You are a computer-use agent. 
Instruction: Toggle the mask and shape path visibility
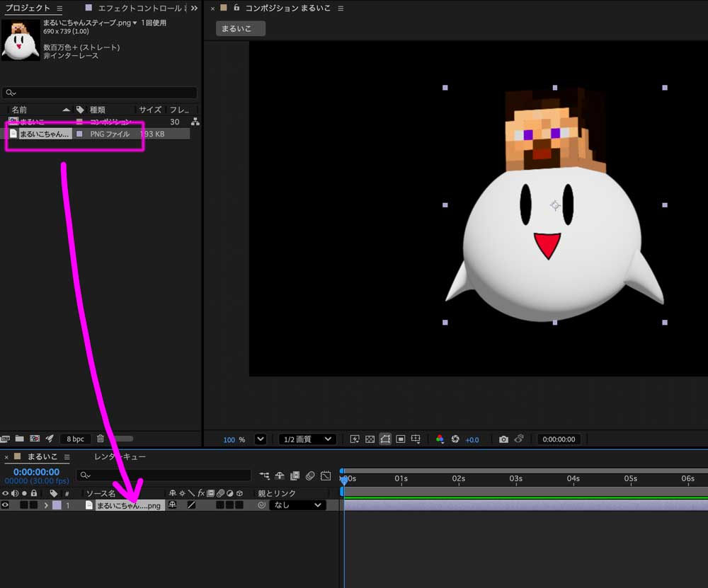click(x=385, y=439)
